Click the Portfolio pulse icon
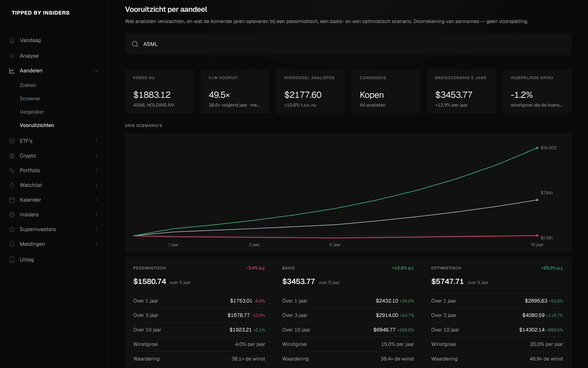The height and width of the screenshot is (368, 588). 12,170
